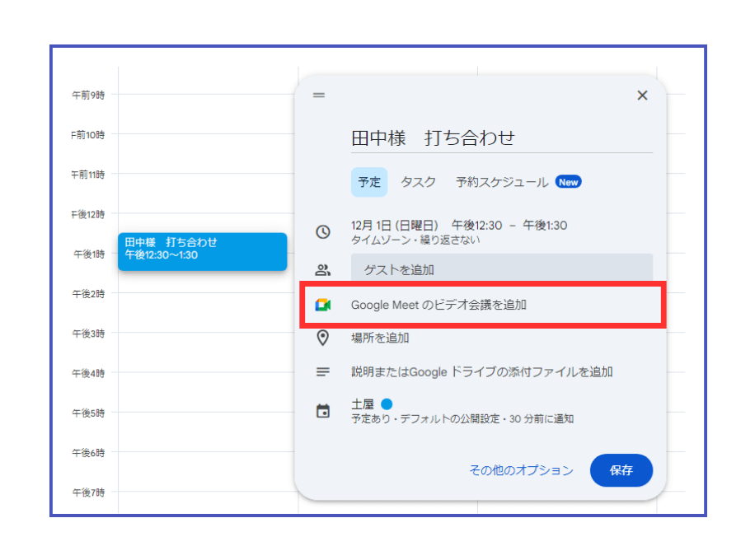Viewport: 755px width, 560px height.
Task: Open その他のオプション link
Action: point(521,470)
